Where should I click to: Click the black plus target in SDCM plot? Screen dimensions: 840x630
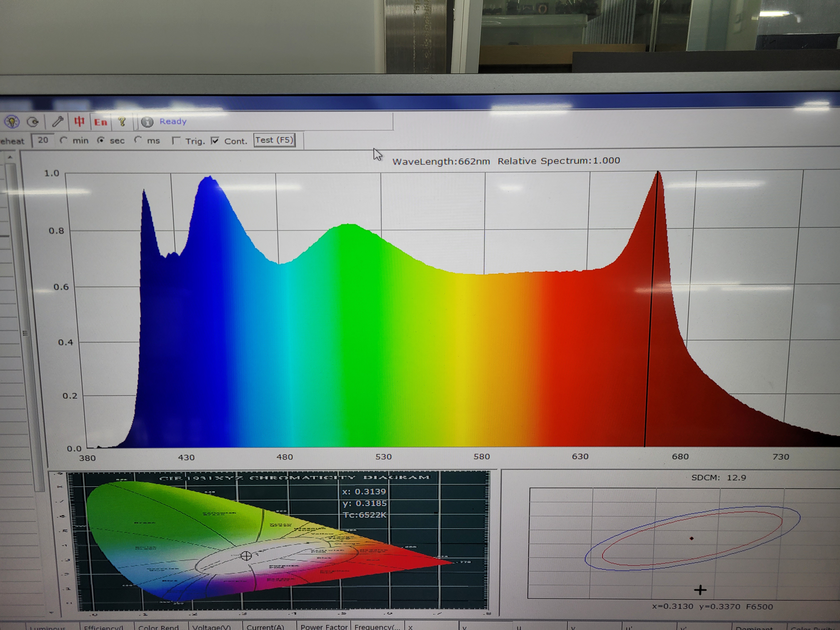700,590
